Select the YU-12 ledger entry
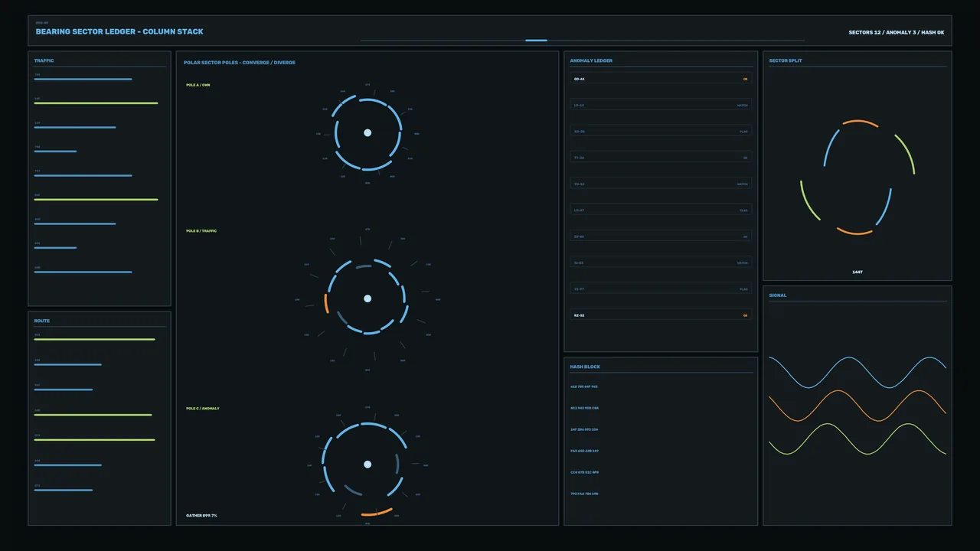Screen dimensions: 980x551 tap(661, 184)
